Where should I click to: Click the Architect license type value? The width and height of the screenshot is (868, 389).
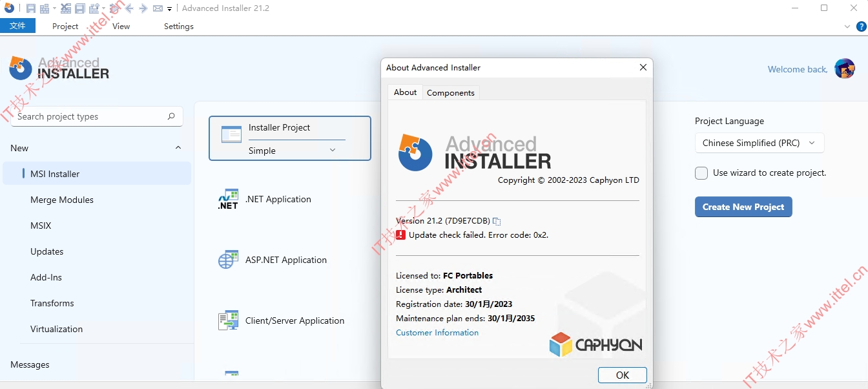464,290
